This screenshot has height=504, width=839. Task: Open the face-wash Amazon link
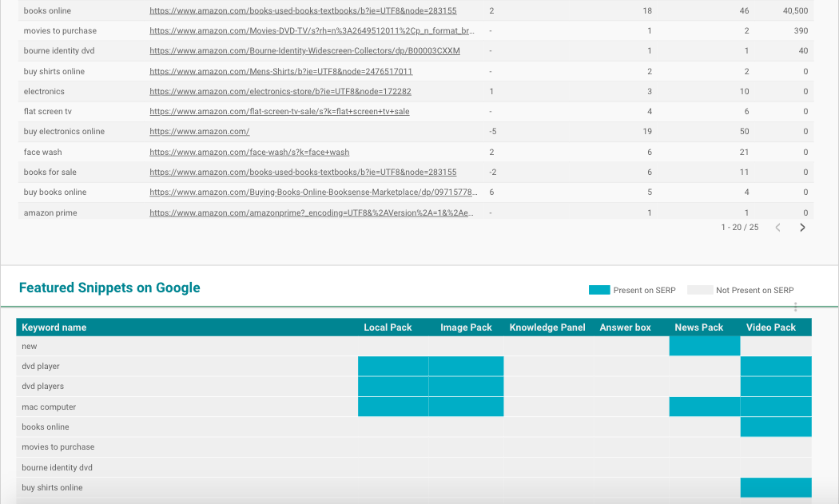249,153
